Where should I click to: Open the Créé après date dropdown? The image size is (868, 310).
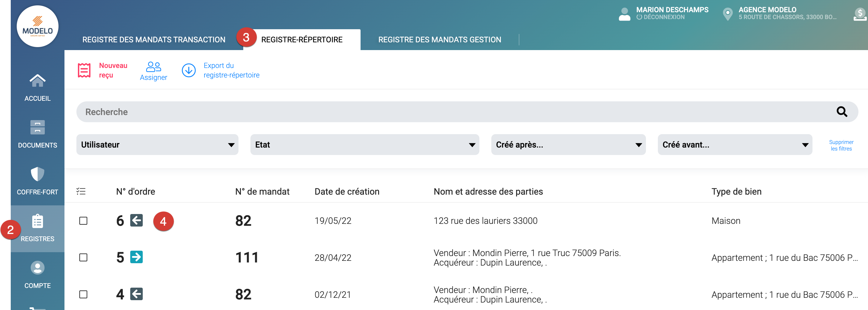568,145
